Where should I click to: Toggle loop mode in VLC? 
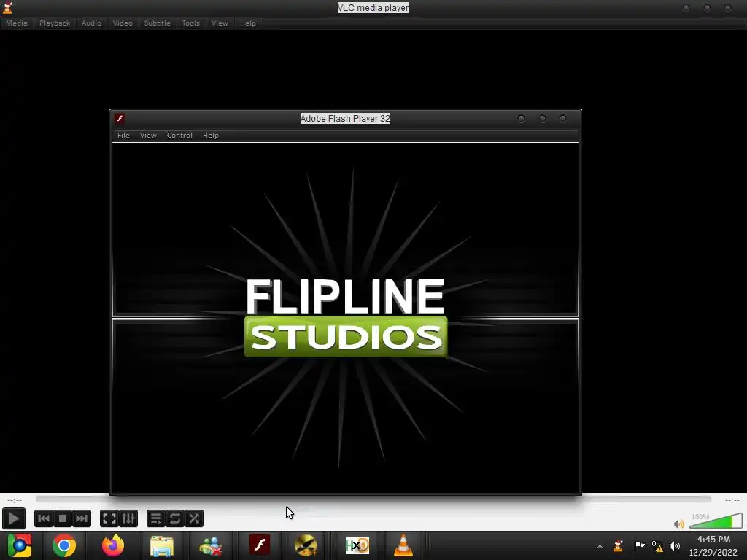[x=175, y=518]
